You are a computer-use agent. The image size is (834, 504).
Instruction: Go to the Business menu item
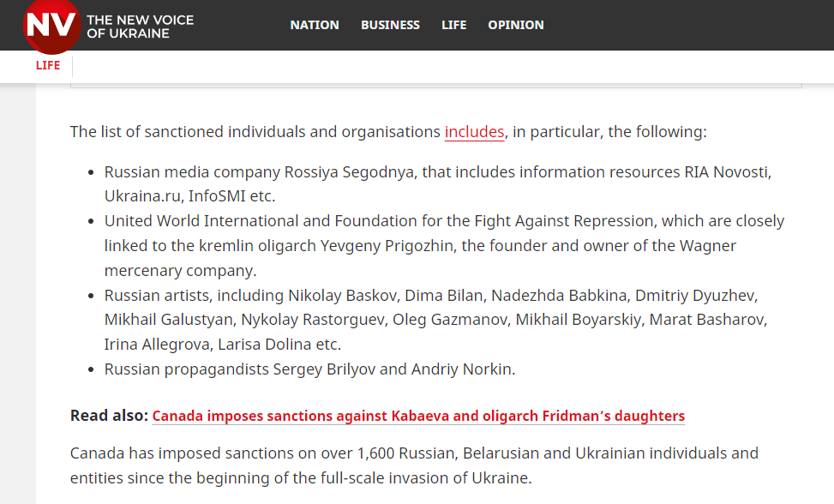click(390, 25)
